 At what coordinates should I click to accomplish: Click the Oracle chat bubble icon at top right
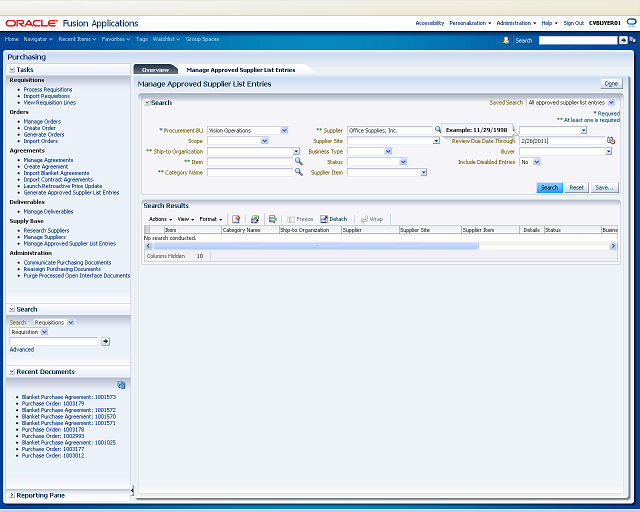(x=631, y=23)
